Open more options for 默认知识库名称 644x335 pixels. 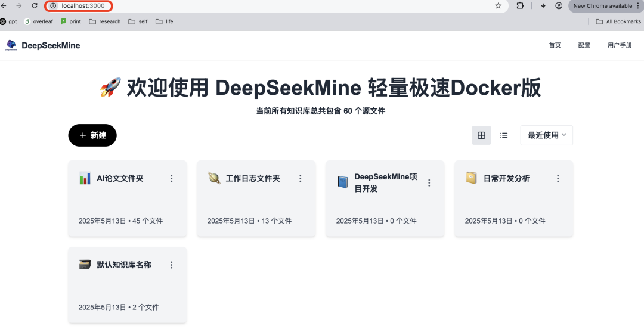(x=172, y=265)
